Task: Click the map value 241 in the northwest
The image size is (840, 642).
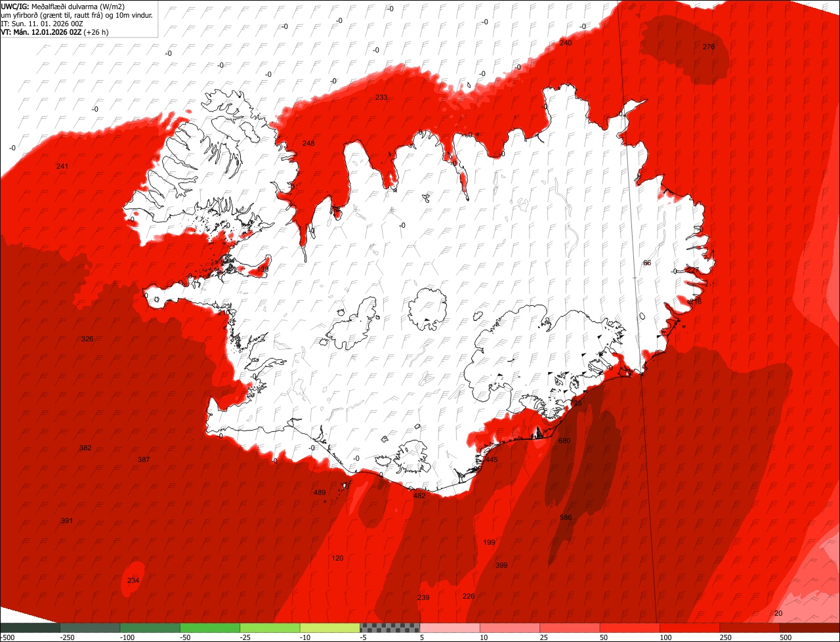Action: (x=62, y=166)
